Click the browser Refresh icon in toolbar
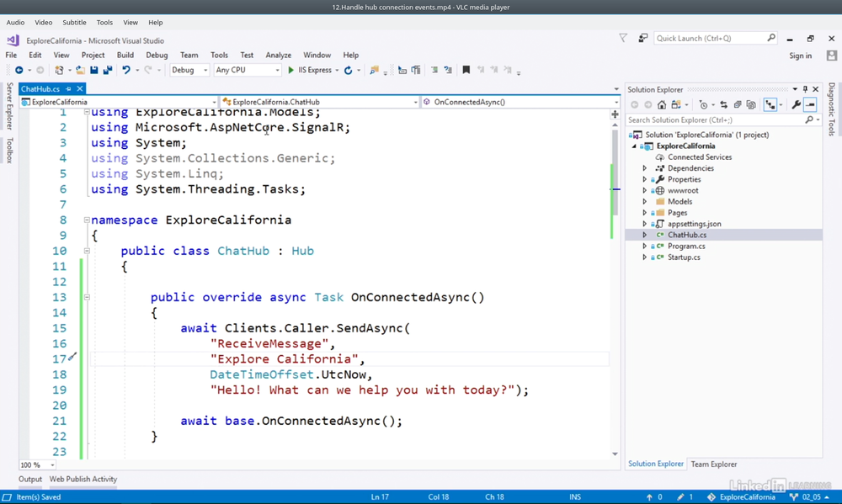 [348, 70]
